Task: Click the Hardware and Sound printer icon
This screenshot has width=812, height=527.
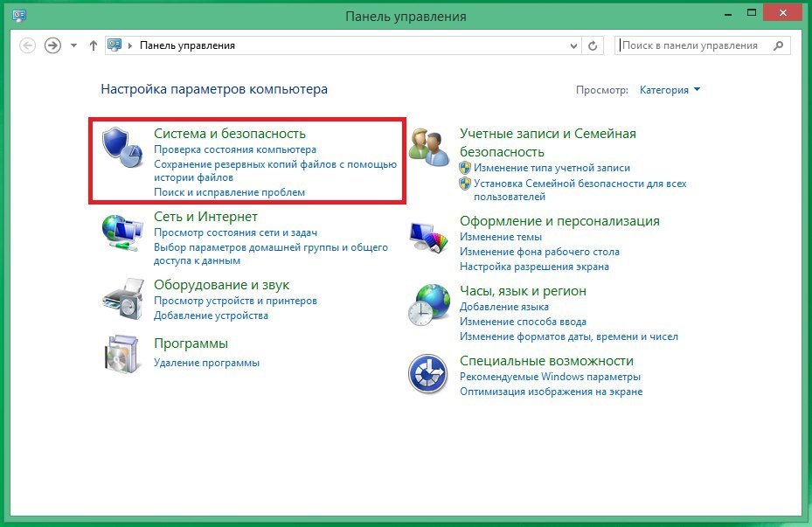Action: (121, 300)
